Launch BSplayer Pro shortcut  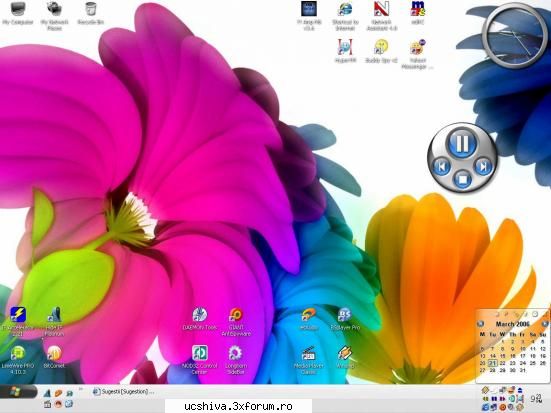pyautogui.click(x=345, y=318)
